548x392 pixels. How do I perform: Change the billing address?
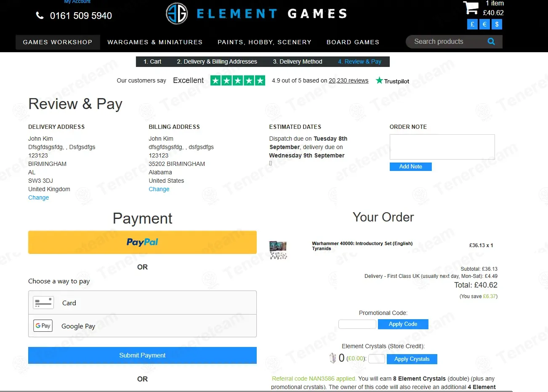tap(159, 189)
